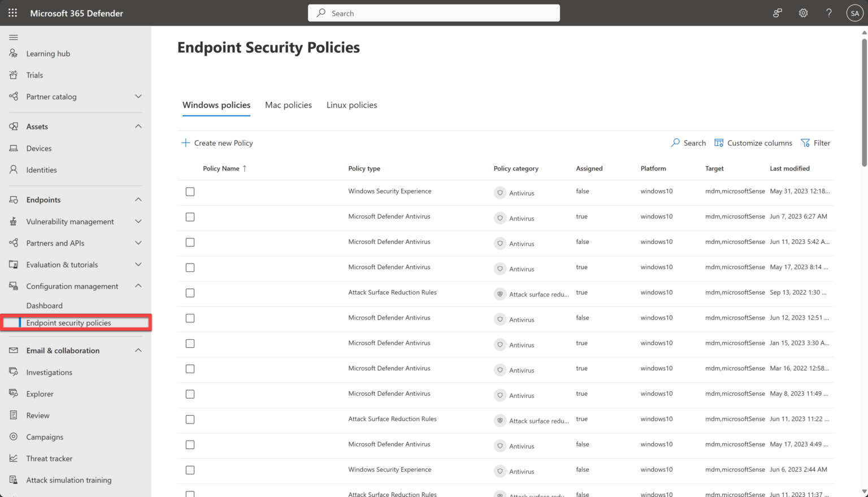Sort by the Policy Name column header
The width and height of the screenshot is (868, 497).
point(225,168)
